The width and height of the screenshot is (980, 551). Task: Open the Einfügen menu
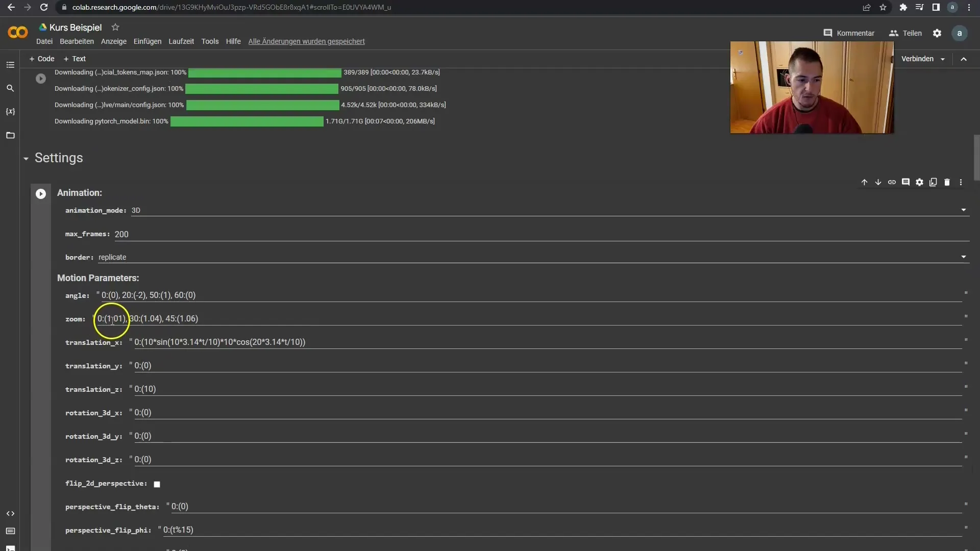click(x=148, y=41)
